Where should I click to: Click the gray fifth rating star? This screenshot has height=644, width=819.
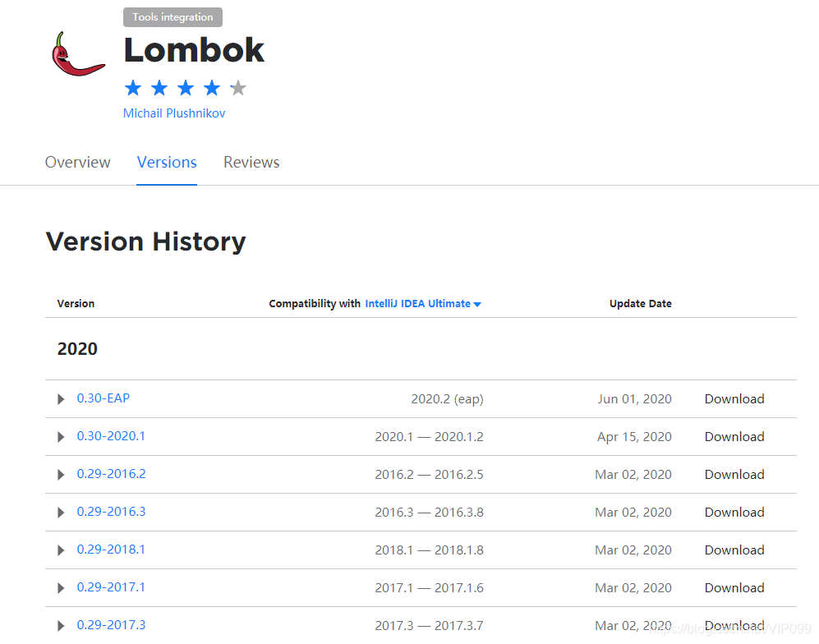[x=237, y=87]
